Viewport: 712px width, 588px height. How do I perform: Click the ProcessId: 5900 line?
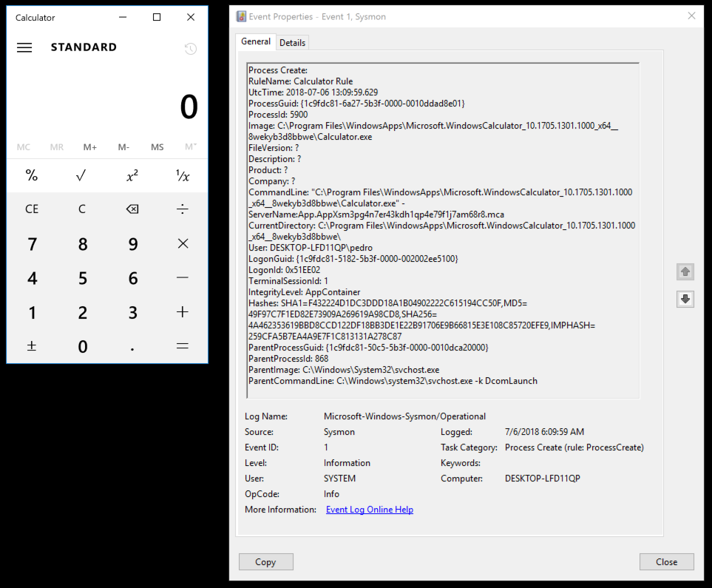pyautogui.click(x=278, y=115)
